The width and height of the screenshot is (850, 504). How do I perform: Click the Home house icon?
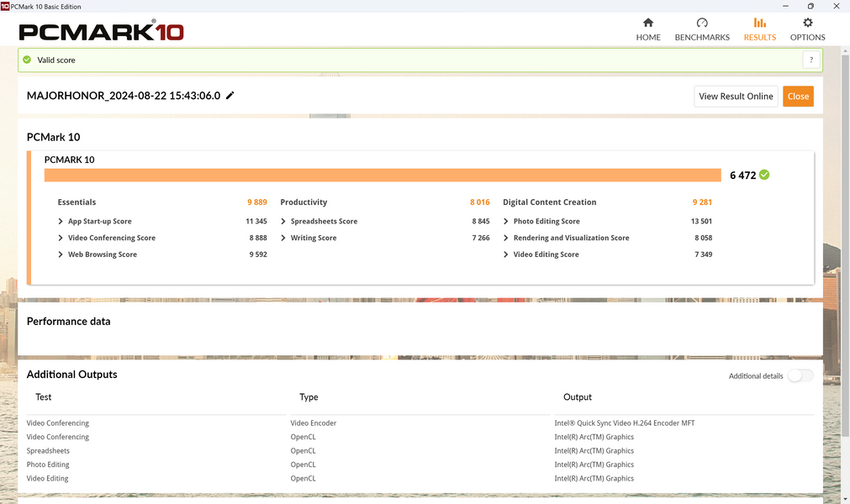[647, 24]
